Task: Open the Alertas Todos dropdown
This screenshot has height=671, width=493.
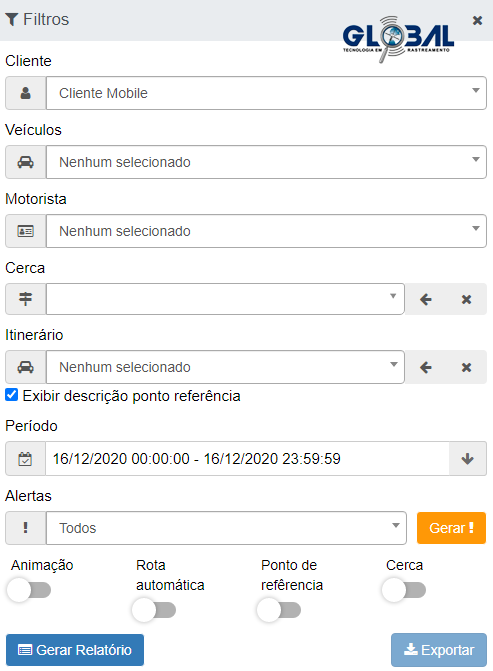Action: coord(226,528)
